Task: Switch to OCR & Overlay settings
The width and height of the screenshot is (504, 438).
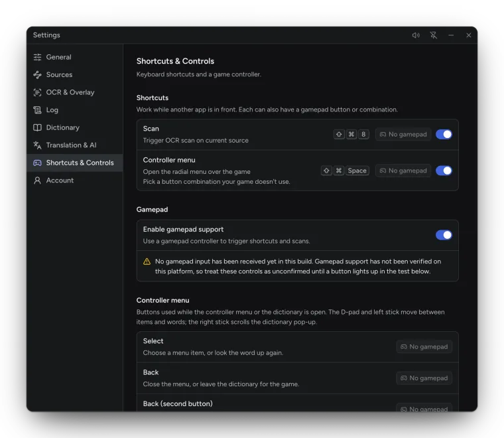Action: (75, 93)
